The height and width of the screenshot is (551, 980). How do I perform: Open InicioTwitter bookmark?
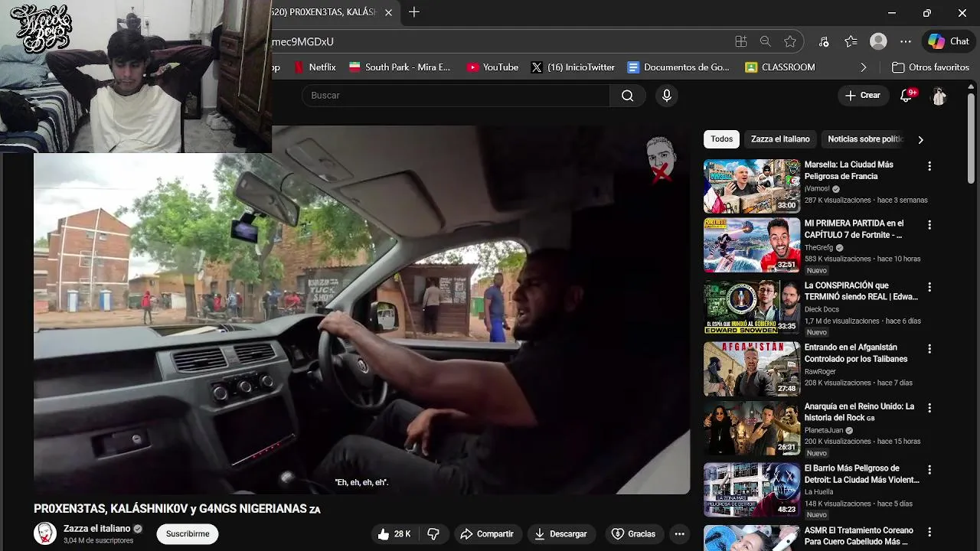click(573, 67)
